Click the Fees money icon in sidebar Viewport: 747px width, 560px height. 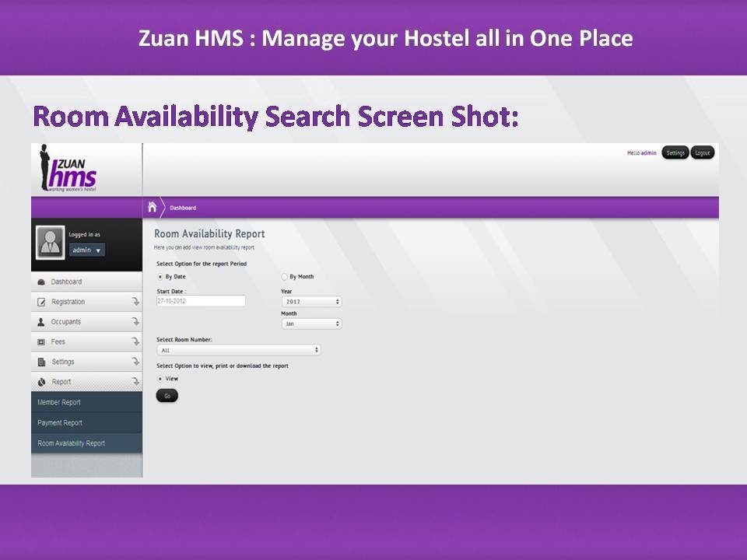[41, 342]
